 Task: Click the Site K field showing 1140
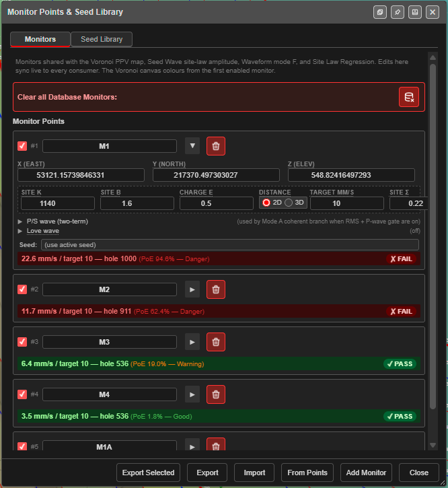coord(58,203)
